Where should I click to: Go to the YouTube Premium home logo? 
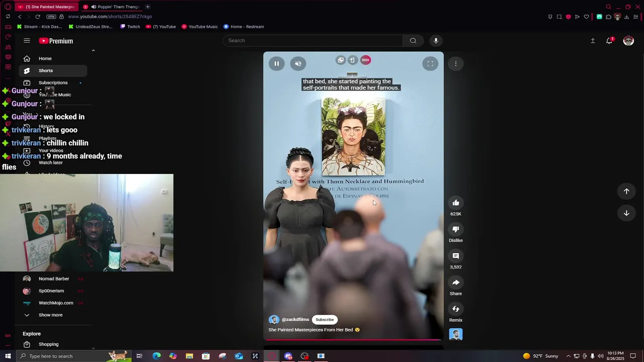coord(56,41)
